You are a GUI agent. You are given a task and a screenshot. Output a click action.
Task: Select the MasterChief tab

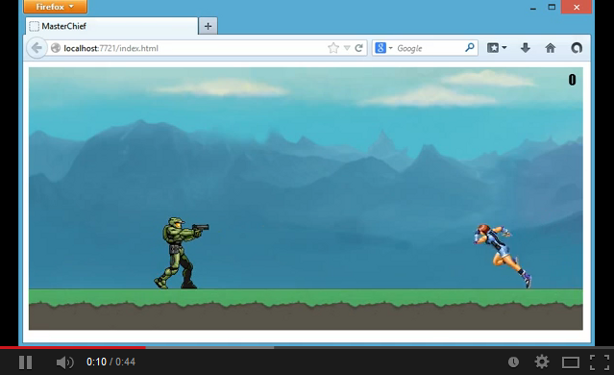[x=112, y=26]
